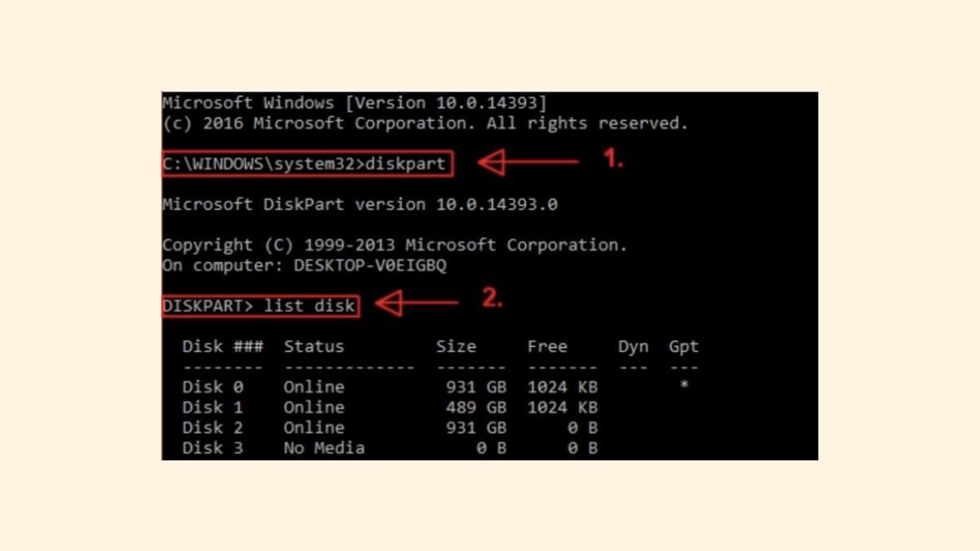Click the Microsoft Windows version text
This screenshot has width=980, height=551.
click(355, 103)
